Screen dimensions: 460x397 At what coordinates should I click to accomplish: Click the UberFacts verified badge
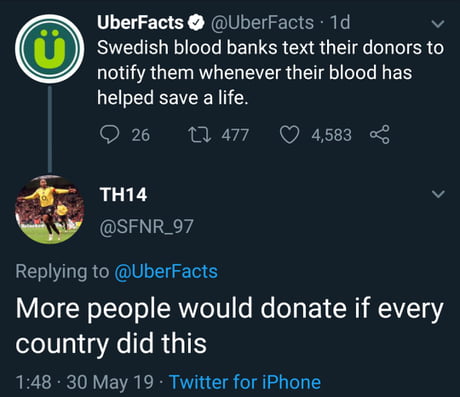point(196,23)
